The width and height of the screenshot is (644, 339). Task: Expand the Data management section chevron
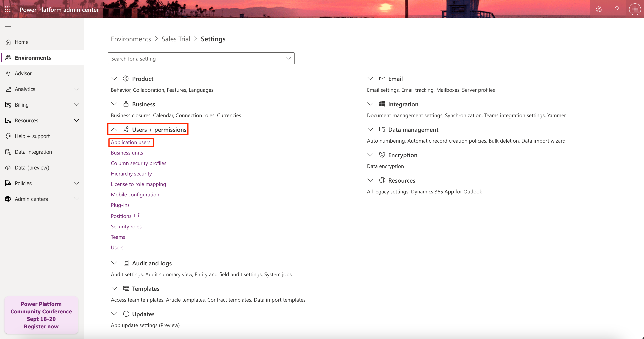click(370, 130)
